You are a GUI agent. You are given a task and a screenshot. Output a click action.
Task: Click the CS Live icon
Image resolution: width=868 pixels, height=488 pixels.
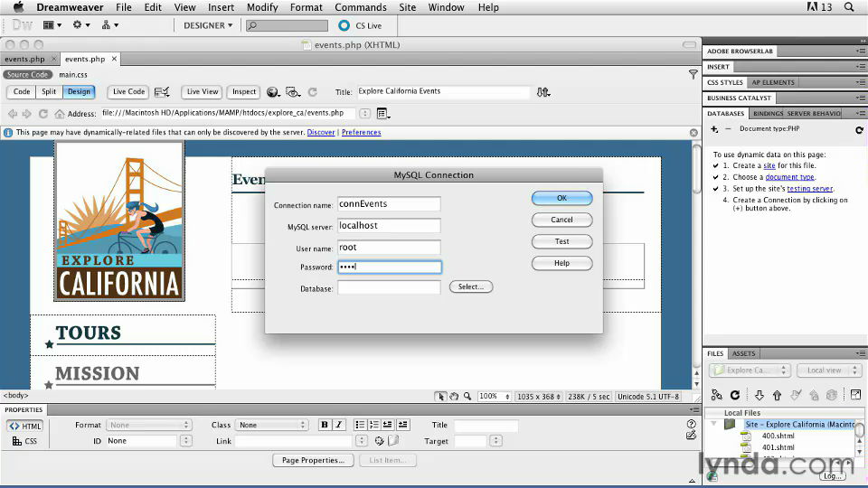pos(344,25)
